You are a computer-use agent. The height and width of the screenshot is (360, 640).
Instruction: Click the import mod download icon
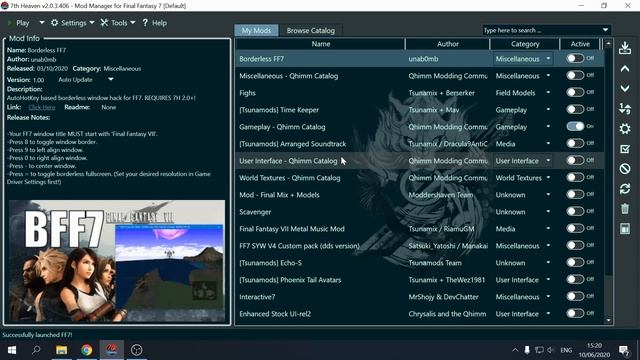(x=624, y=48)
